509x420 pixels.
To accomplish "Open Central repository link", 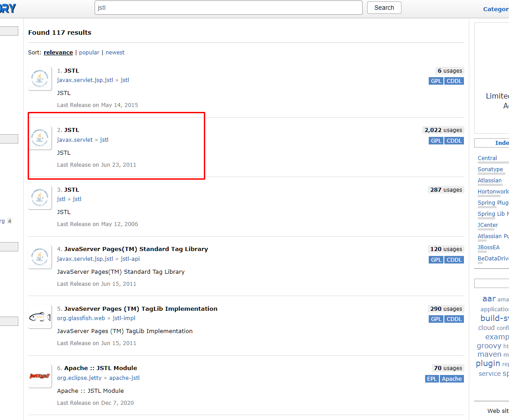I will click(x=487, y=158).
